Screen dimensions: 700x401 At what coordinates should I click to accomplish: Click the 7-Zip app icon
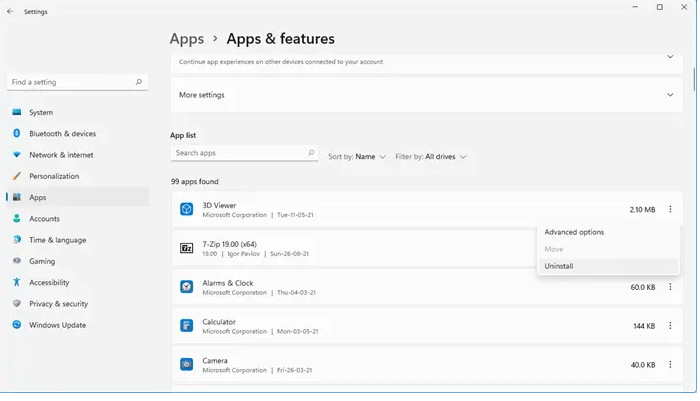click(187, 248)
